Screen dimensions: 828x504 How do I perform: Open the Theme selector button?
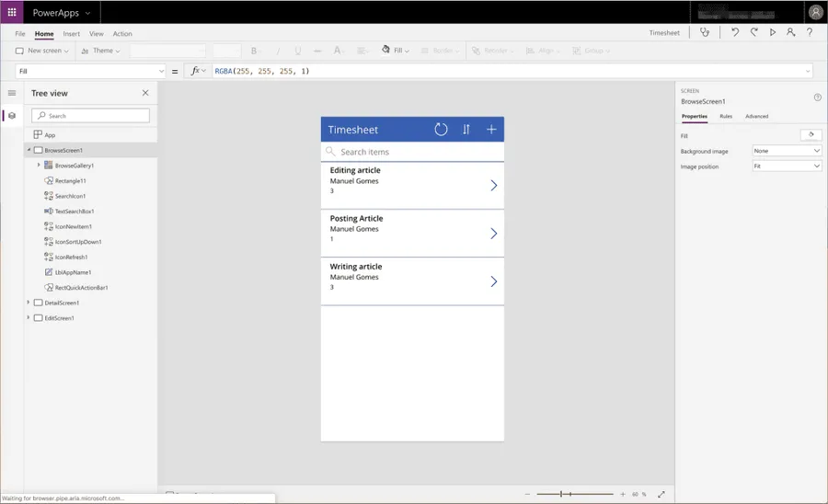click(101, 51)
